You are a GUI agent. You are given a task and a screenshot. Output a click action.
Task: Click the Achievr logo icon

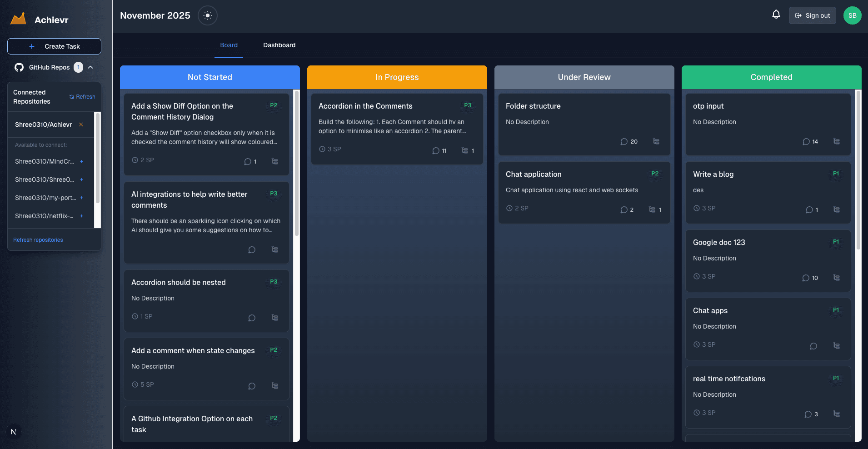(x=18, y=19)
